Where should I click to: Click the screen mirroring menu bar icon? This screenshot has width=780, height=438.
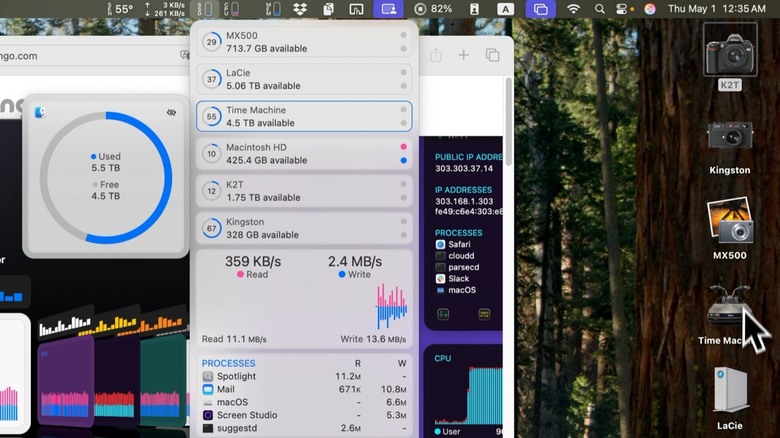coord(356,9)
